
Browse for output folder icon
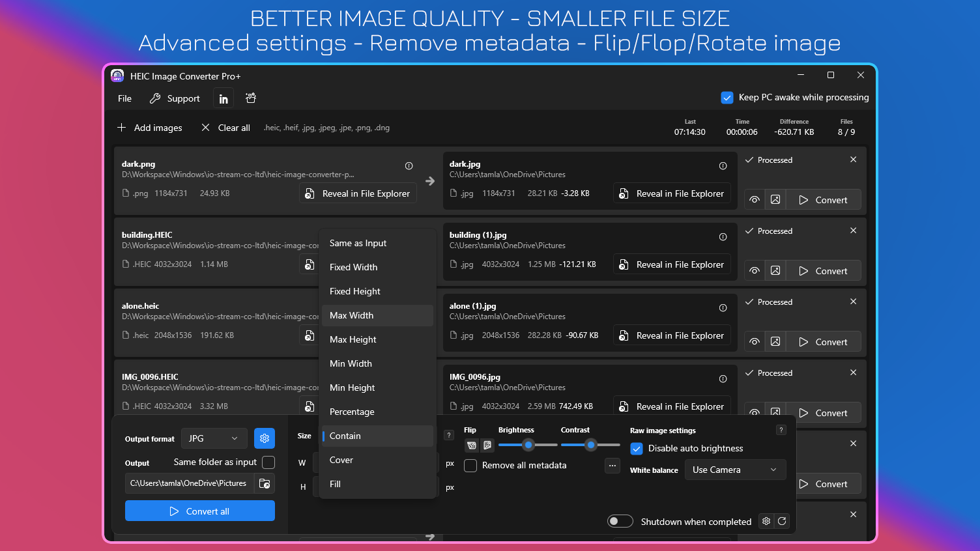(x=265, y=483)
